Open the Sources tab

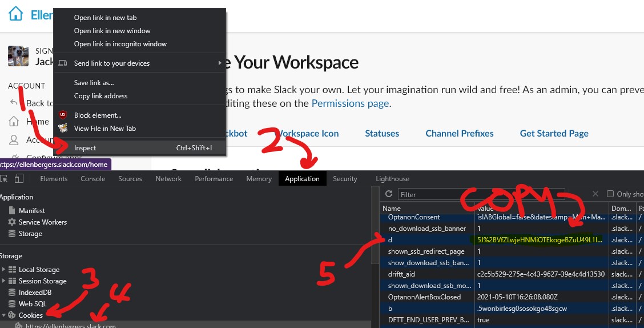pos(130,179)
